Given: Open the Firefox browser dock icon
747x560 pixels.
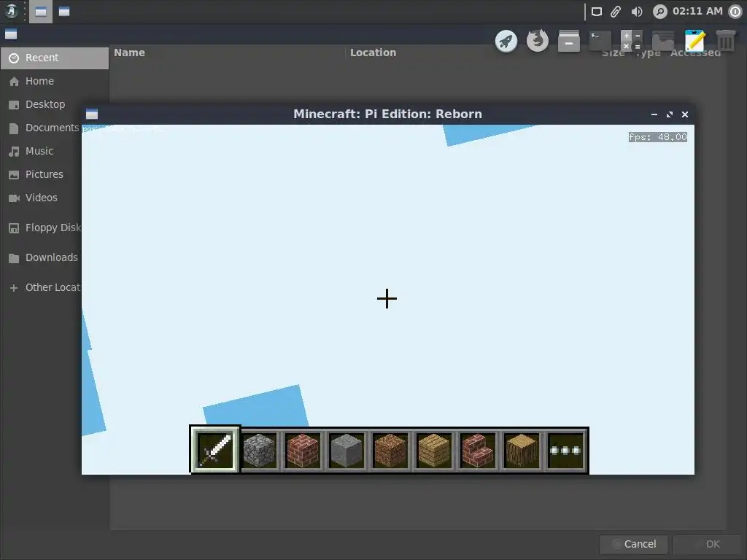Looking at the screenshot, I should (x=538, y=41).
